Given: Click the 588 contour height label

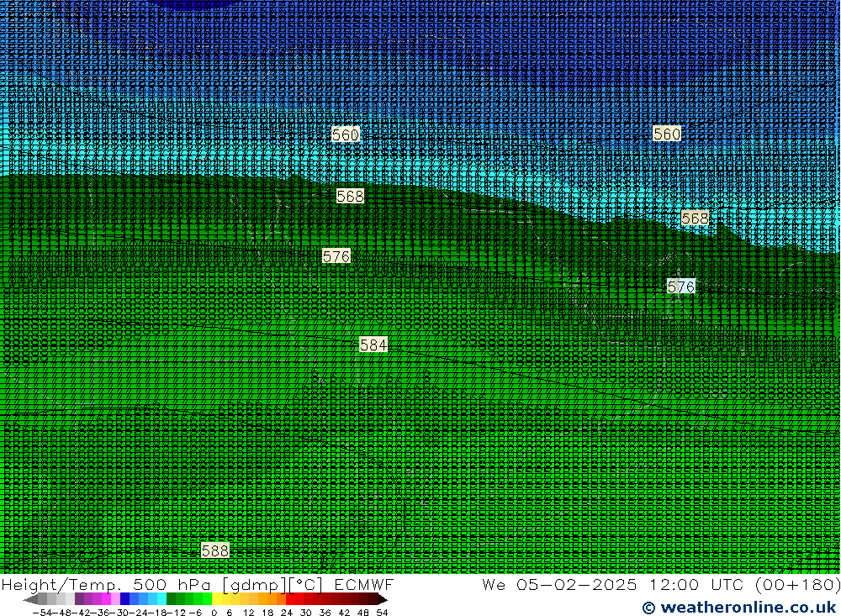Looking at the screenshot, I should 215,550.
